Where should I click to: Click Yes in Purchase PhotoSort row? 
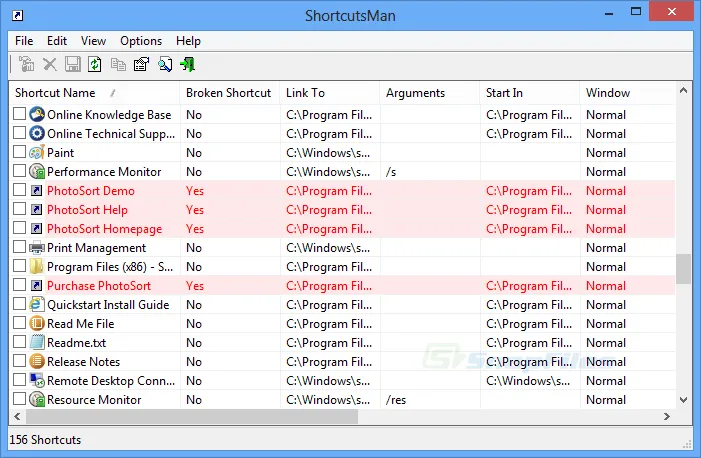pyautogui.click(x=195, y=286)
